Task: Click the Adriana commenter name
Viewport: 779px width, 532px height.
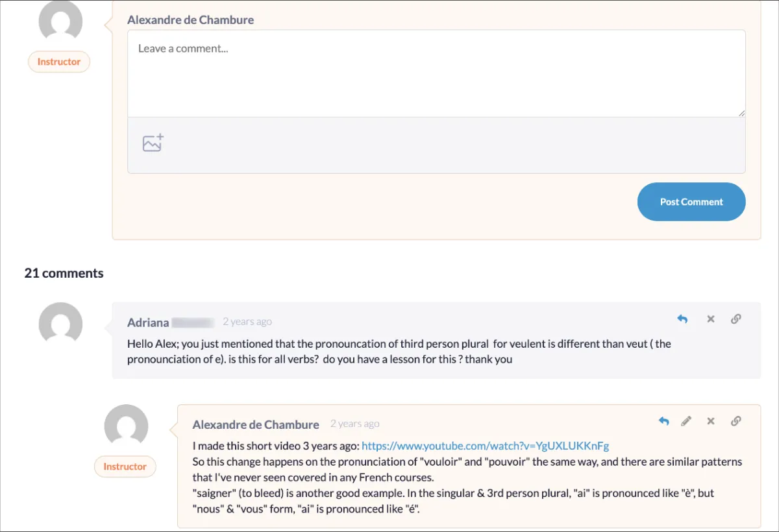Action: coord(148,322)
